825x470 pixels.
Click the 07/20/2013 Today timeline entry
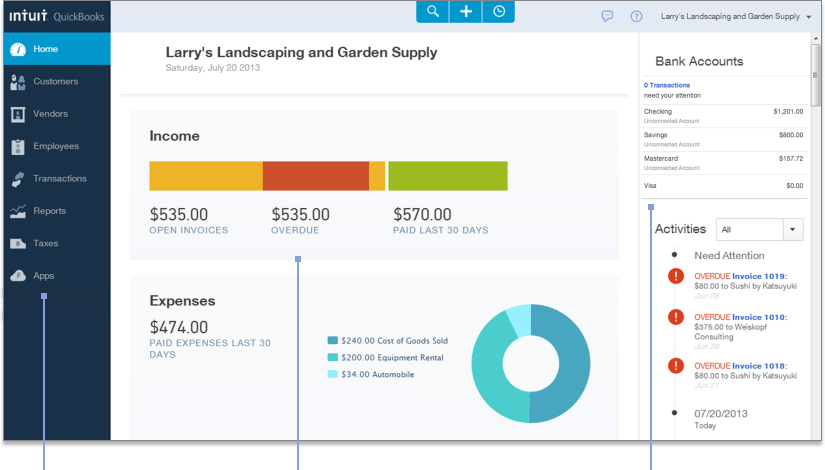tap(721, 419)
